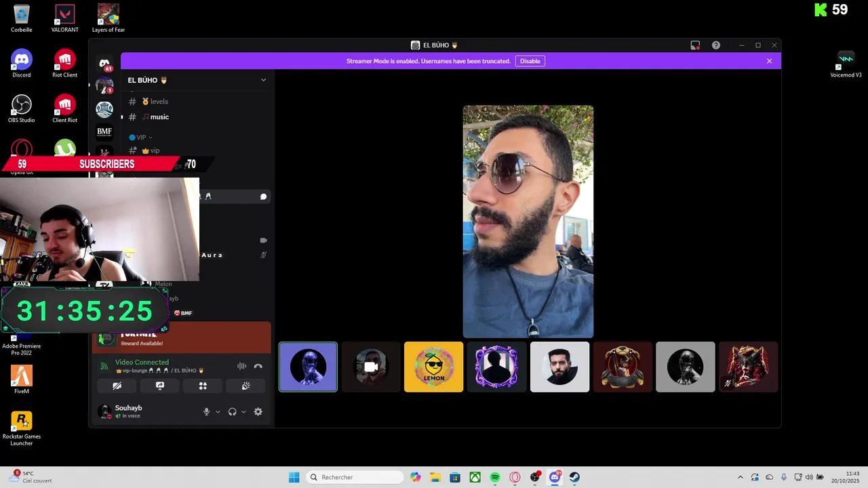Share your screen from voice panel
The image size is (868, 488).
tap(160, 386)
